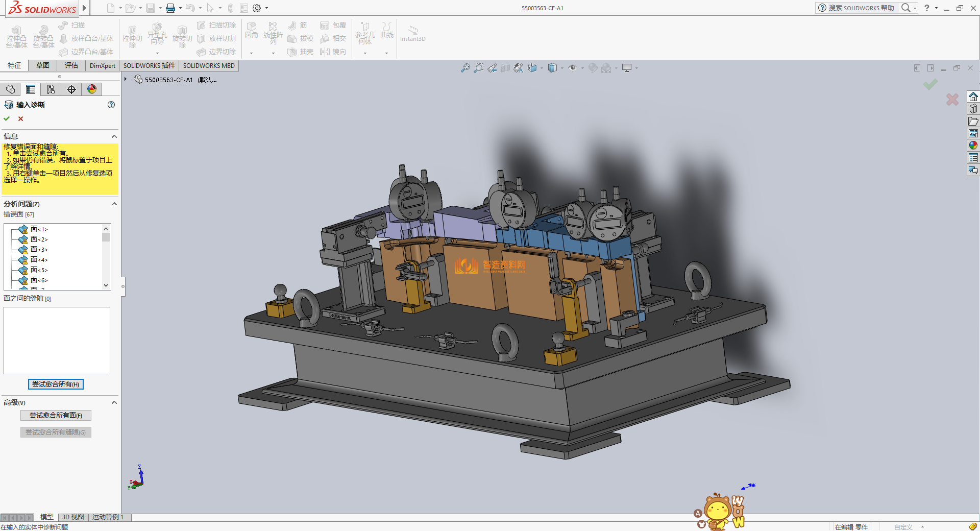Screen dimensions: 980x531
Task: Collapse the 信息 message section
Action: (114, 136)
